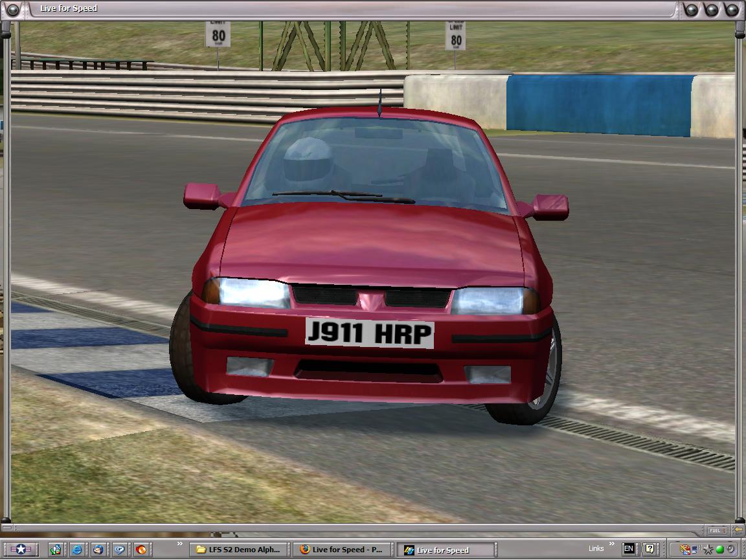The width and height of the screenshot is (746, 560).
Task: Click the yellow arrow icon beside FUEL
Action: pos(738,530)
